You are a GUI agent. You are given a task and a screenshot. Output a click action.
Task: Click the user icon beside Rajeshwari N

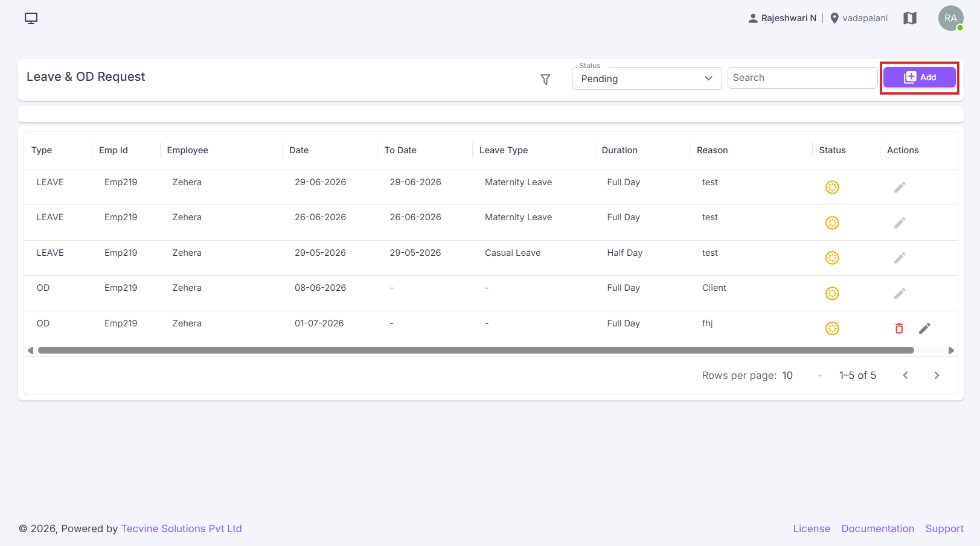coord(753,18)
